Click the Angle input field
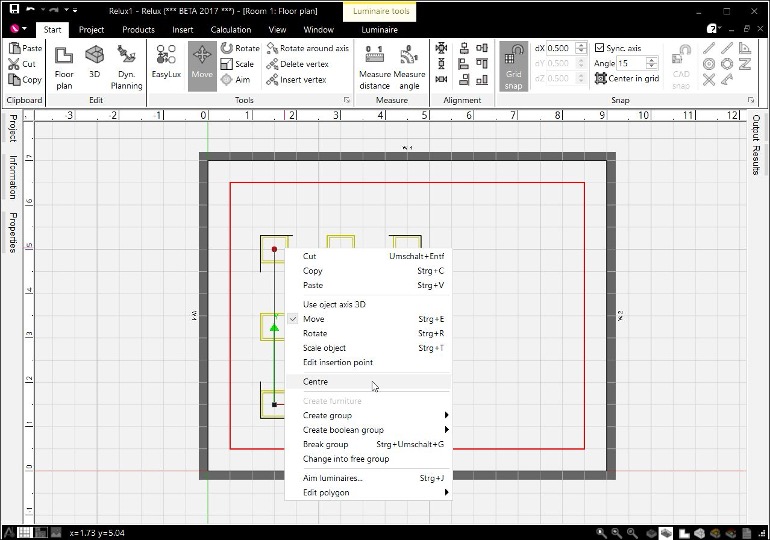Viewport: 770px width, 540px height. click(x=632, y=63)
